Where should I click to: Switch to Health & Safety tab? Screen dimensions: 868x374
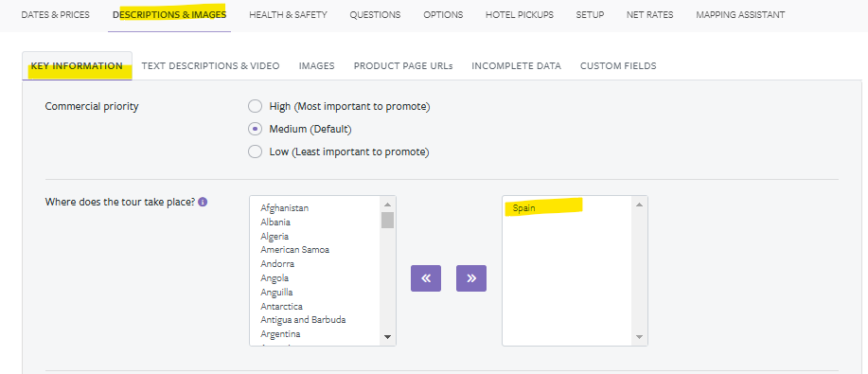[x=288, y=15]
